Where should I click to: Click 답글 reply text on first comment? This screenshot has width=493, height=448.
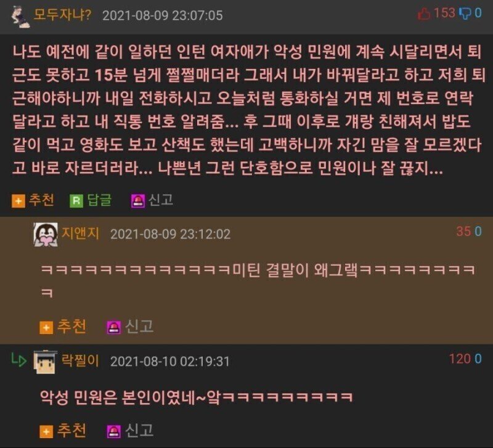(99, 200)
